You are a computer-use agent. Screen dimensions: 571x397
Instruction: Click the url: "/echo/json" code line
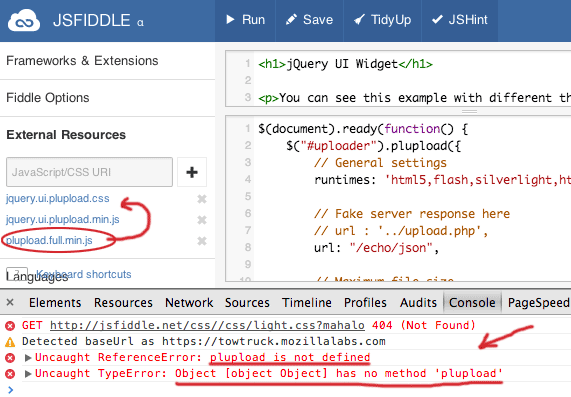tap(377, 248)
